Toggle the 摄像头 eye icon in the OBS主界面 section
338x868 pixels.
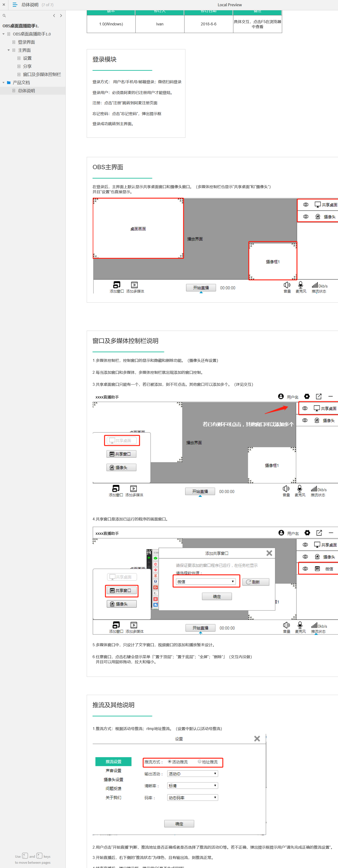click(306, 217)
